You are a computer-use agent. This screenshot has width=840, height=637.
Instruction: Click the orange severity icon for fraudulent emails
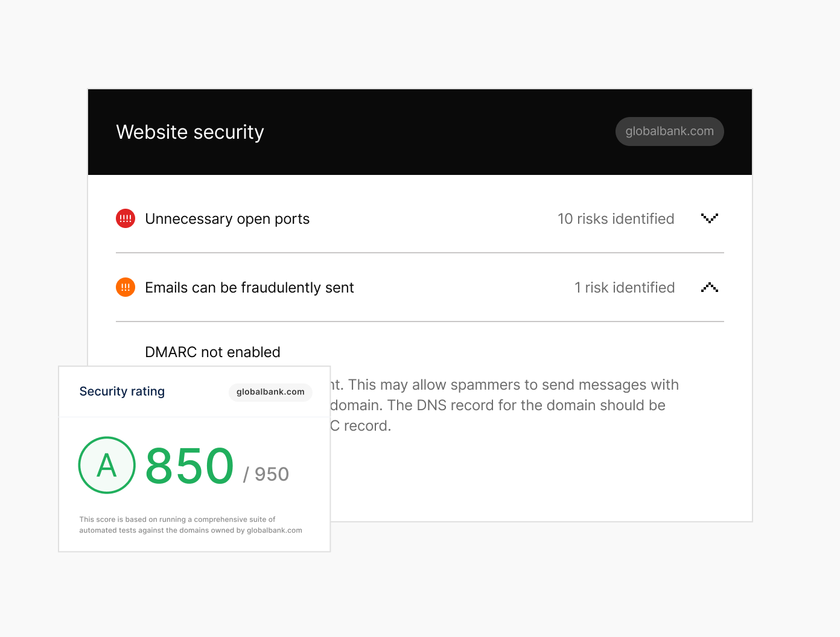tap(126, 287)
